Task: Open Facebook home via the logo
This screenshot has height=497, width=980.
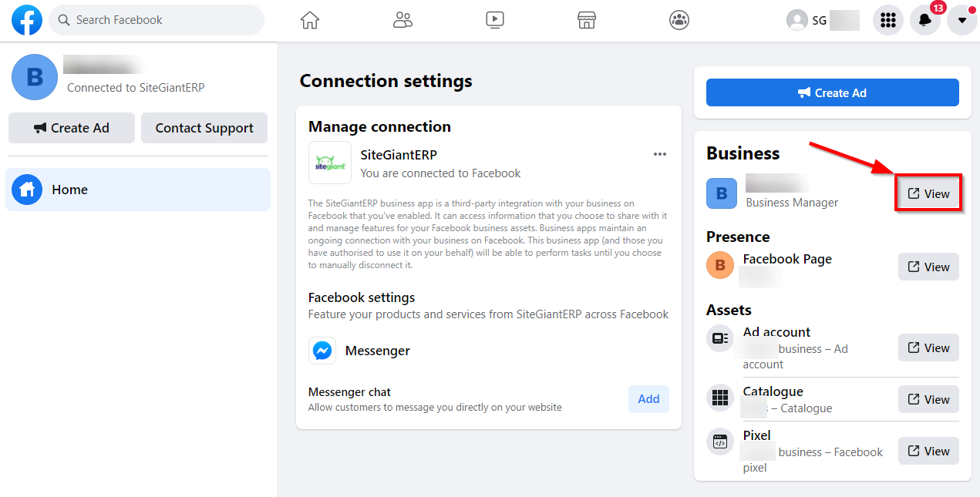Action: pyautogui.click(x=26, y=20)
